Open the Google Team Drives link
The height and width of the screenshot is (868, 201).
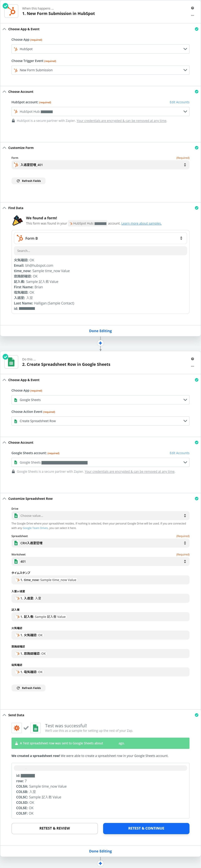(35, 528)
